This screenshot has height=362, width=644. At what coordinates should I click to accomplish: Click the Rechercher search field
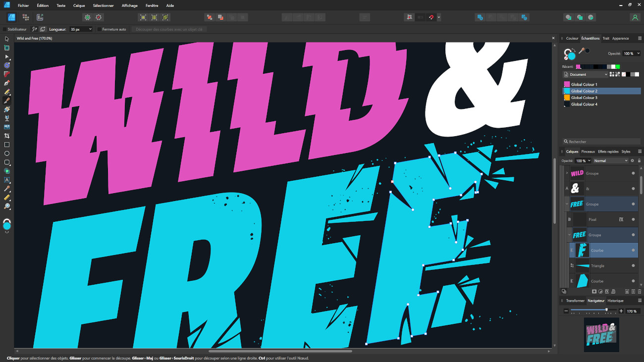[602, 142]
